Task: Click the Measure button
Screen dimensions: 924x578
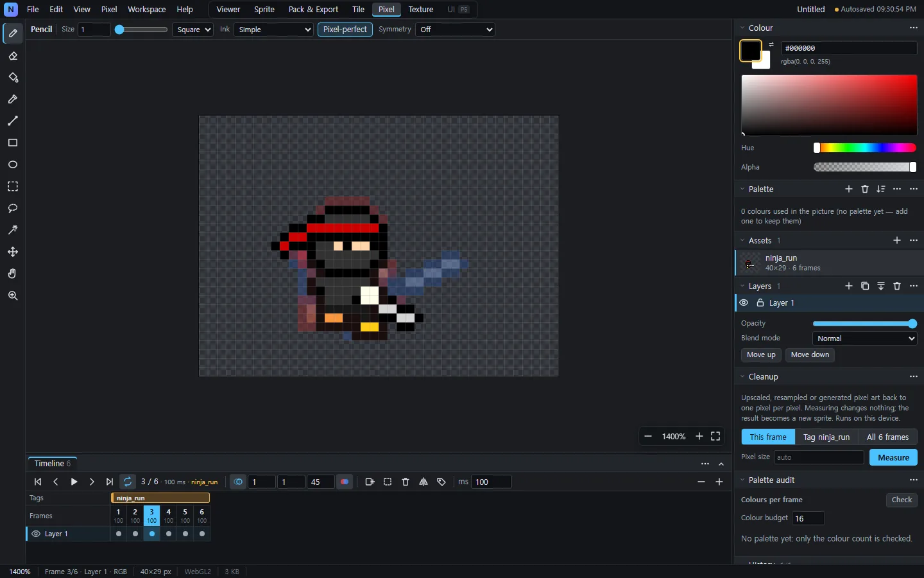Action: point(894,457)
